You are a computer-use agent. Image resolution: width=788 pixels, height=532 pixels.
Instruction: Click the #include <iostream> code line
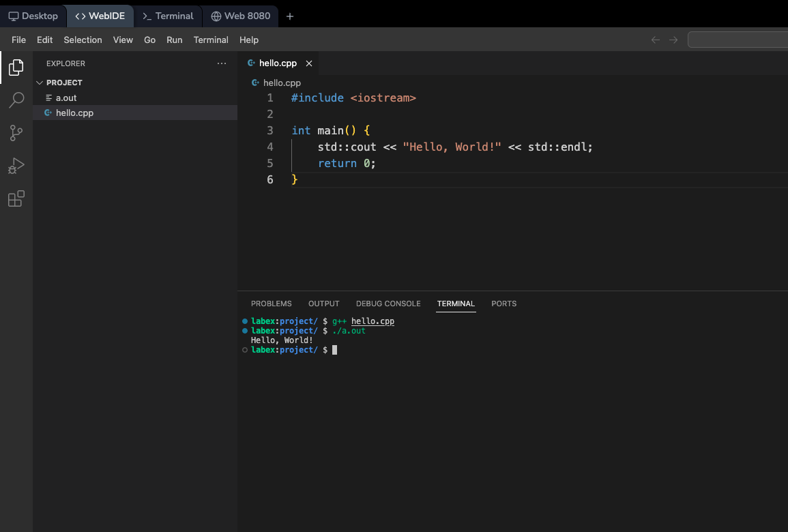click(x=354, y=98)
